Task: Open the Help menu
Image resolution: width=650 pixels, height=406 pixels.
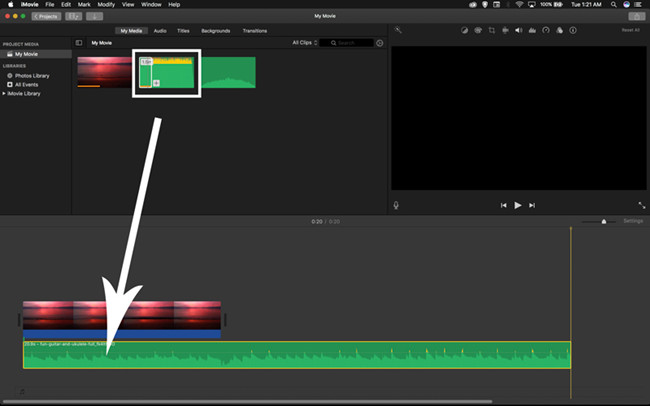Action: coord(174,5)
